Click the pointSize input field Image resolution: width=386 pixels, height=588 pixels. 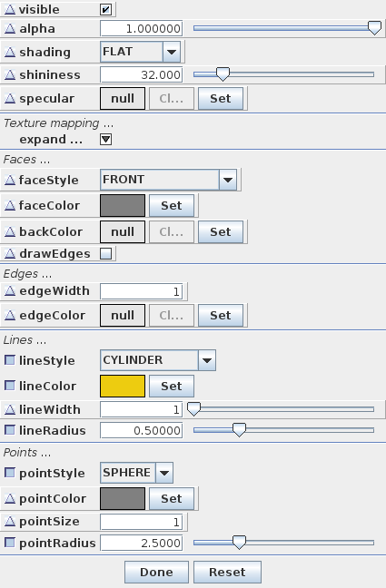coord(141,522)
